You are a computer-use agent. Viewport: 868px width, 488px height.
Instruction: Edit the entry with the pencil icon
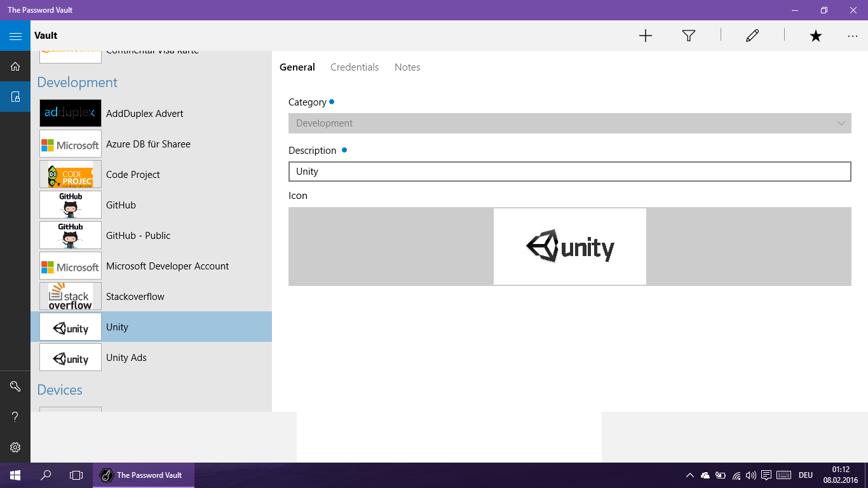752,36
